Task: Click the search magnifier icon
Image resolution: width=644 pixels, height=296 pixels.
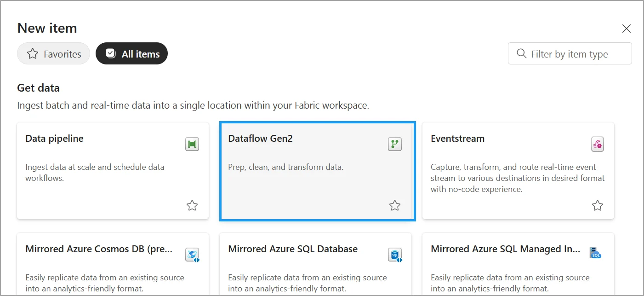Action: [521, 54]
